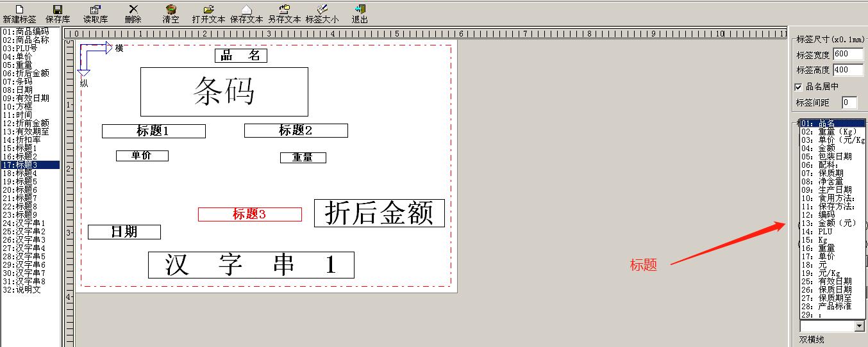The height and width of the screenshot is (347, 868).
Task: Select '09:有效日期' in field list
Action: point(30,98)
